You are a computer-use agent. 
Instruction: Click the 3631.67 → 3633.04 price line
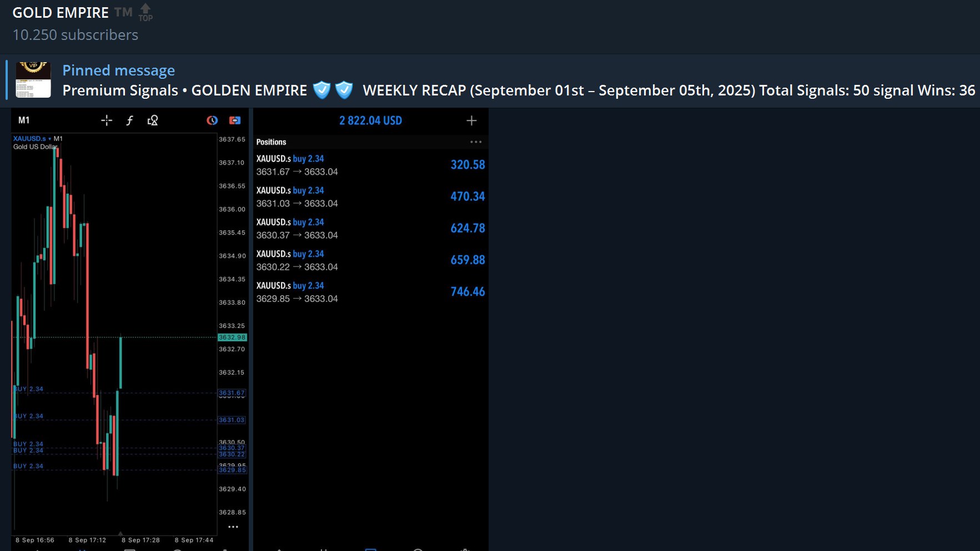tap(297, 172)
